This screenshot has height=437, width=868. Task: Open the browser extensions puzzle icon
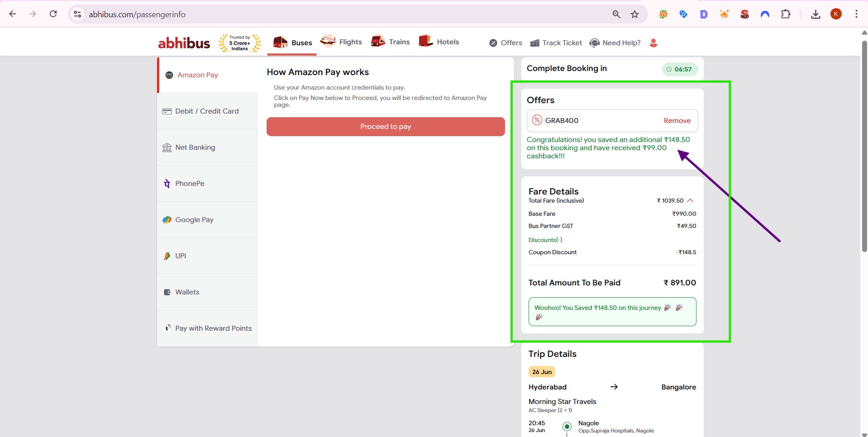click(x=786, y=14)
